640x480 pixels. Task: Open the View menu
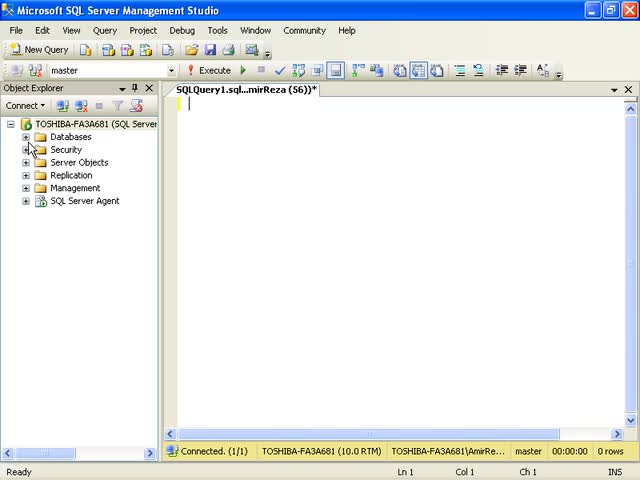(x=71, y=31)
